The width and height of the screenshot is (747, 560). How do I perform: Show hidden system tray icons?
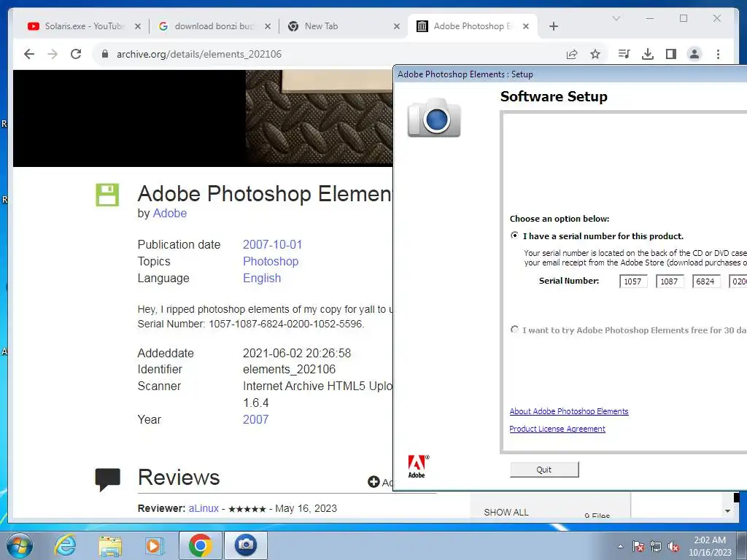coord(620,546)
